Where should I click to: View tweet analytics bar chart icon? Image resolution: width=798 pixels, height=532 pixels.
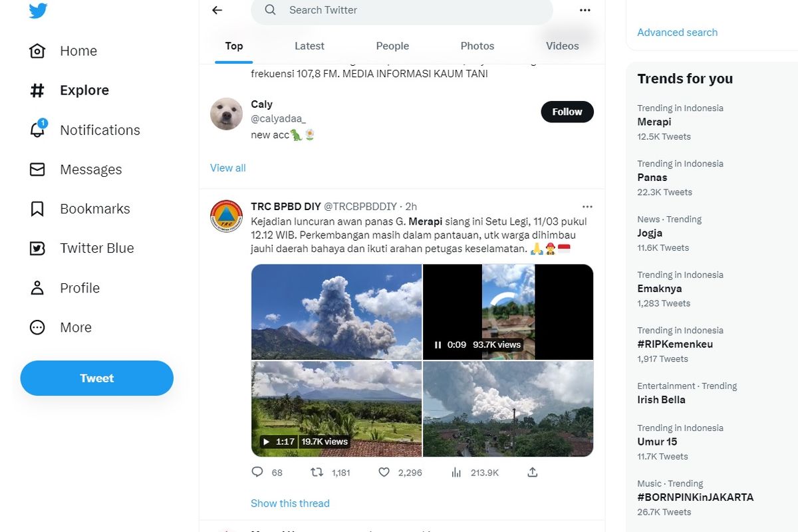[456, 472]
